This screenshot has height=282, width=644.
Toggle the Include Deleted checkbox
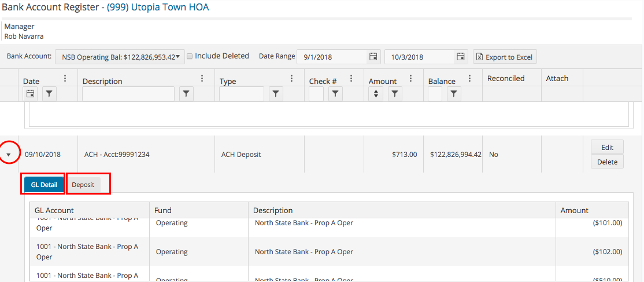pyautogui.click(x=190, y=56)
